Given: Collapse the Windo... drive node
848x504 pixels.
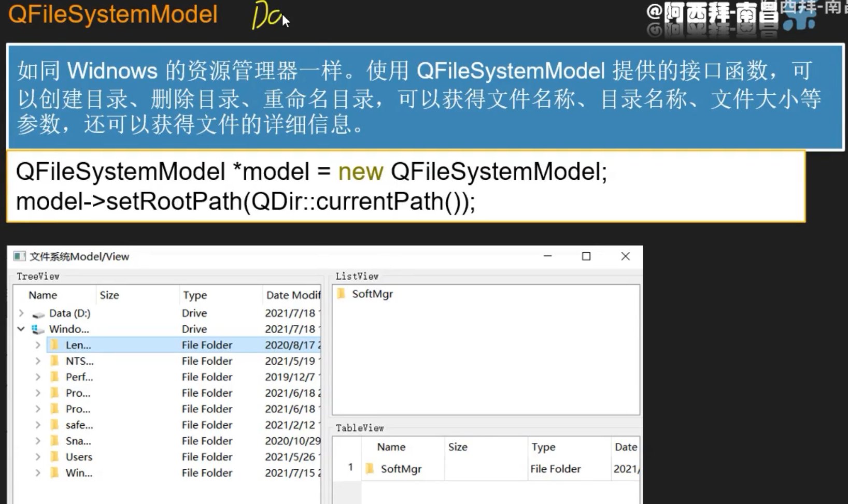Looking at the screenshot, I should click(21, 329).
